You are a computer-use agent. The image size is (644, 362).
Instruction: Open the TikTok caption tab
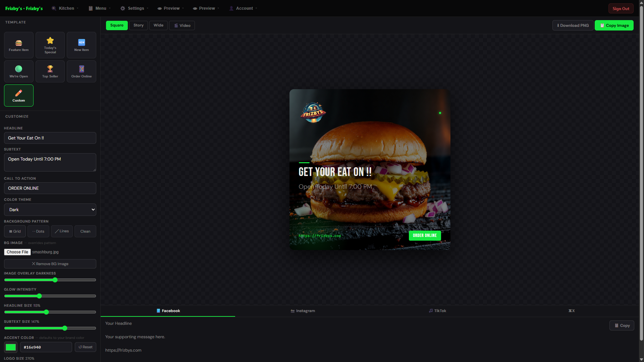[x=437, y=311]
